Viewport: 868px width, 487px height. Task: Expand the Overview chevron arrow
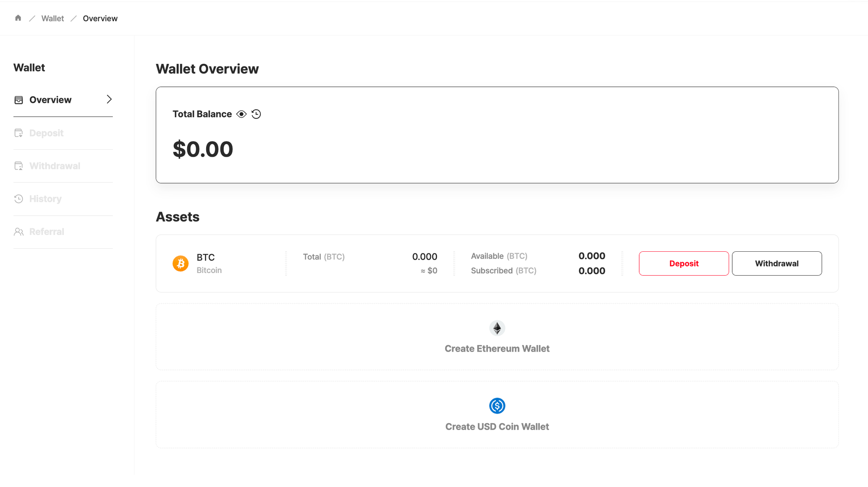[x=109, y=99]
